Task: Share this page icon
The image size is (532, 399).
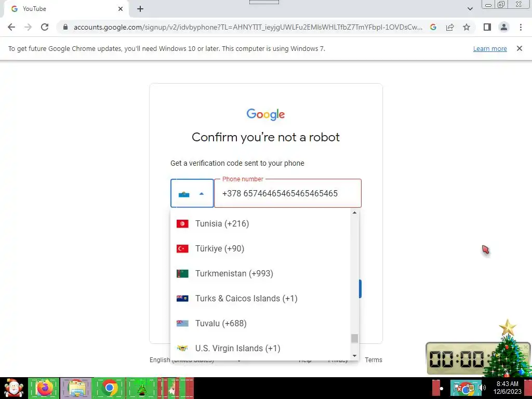Action: [x=450, y=27]
